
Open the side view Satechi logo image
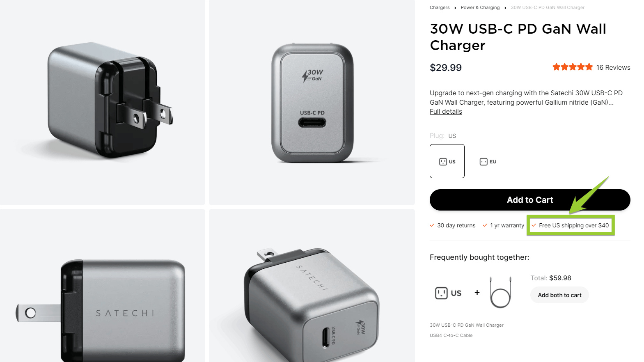pyautogui.click(x=102, y=286)
